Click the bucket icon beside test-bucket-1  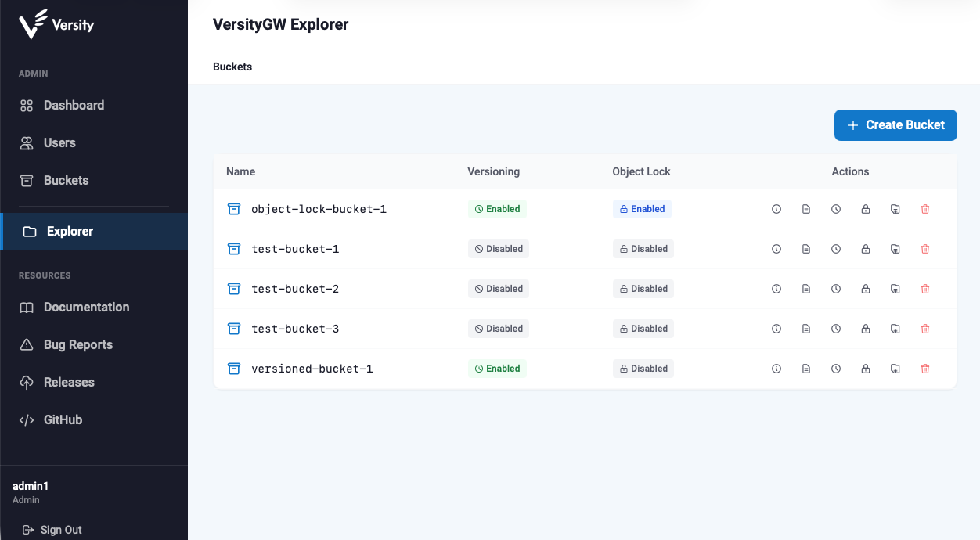[234, 249]
